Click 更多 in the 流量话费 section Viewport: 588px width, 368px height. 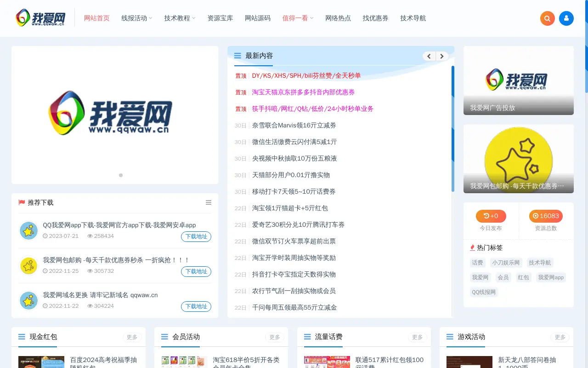(x=418, y=337)
